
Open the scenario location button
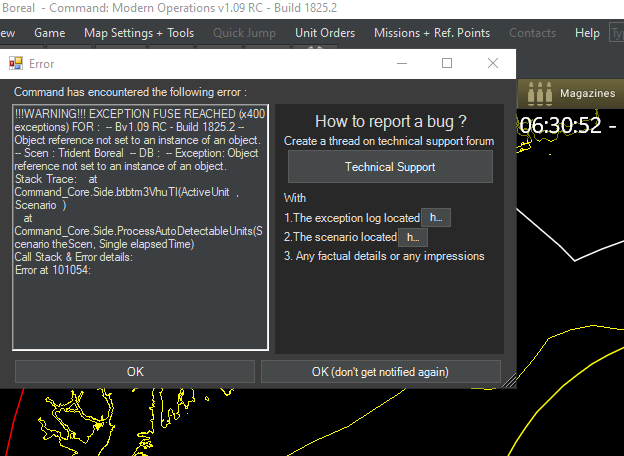pyautogui.click(x=413, y=238)
